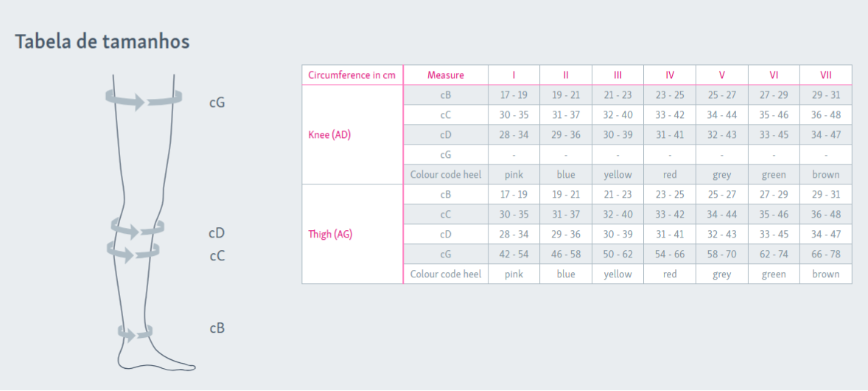Click the cD circumference arrow below the knee

coord(136,228)
